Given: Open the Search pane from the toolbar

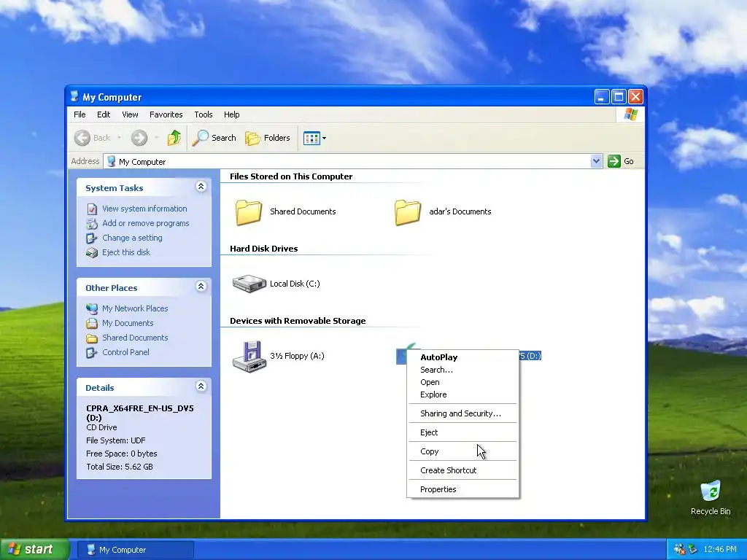Looking at the screenshot, I should pos(214,138).
